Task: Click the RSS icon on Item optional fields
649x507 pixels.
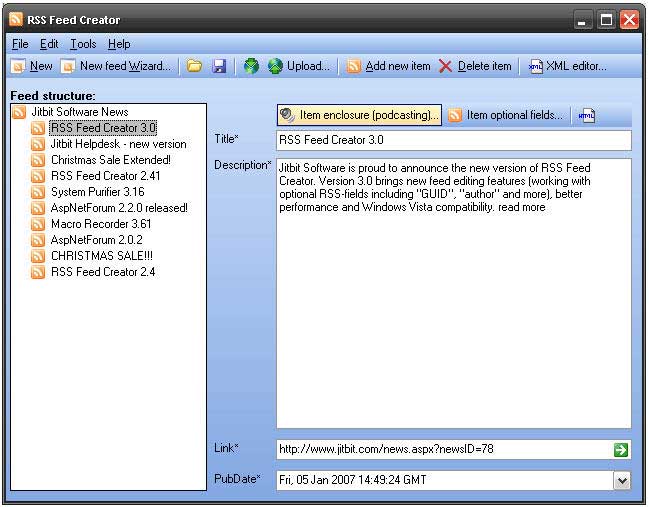Action: click(455, 115)
